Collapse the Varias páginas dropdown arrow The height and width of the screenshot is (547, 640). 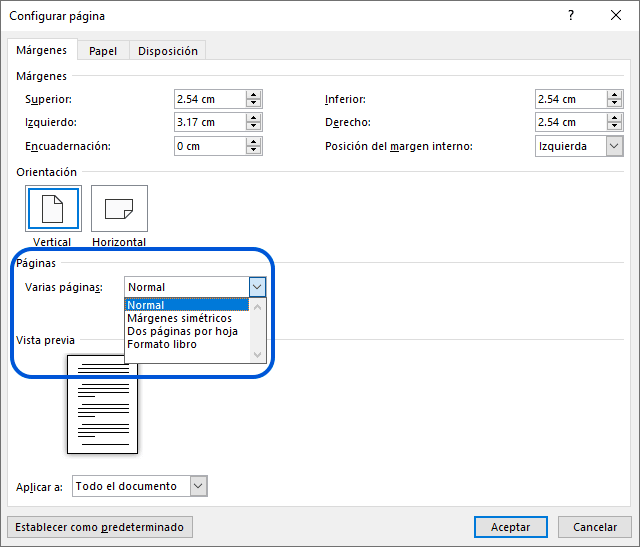257,287
